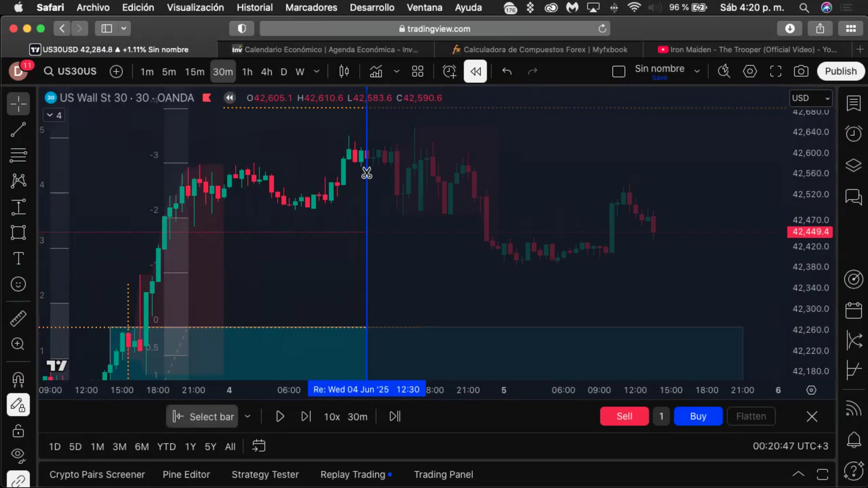Open the USD currency dropdown
The width and height of the screenshot is (868, 488).
coord(810,98)
